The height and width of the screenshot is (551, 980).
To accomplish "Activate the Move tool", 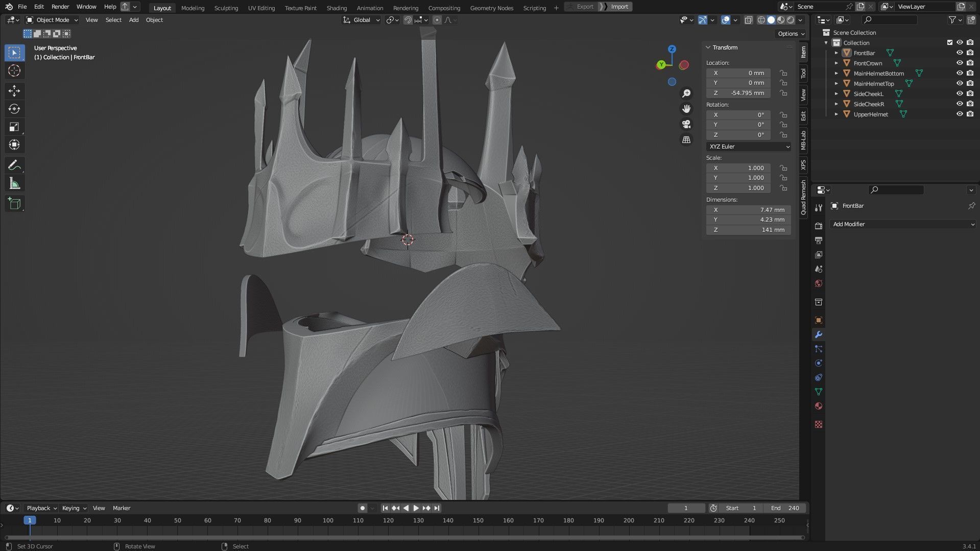I will pos(14,91).
